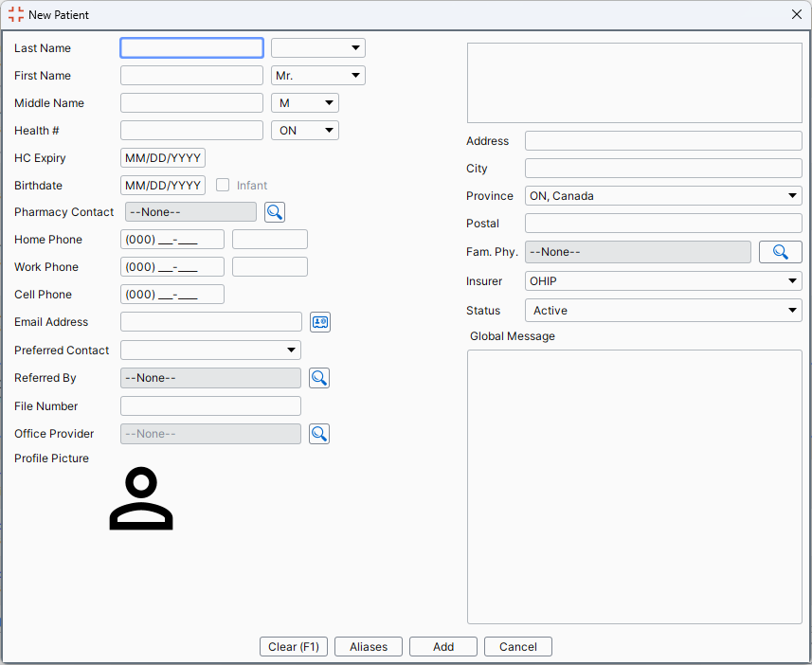The image size is (812, 665).
Task: Expand the Status dropdown showing Active
Action: (x=663, y=311)
